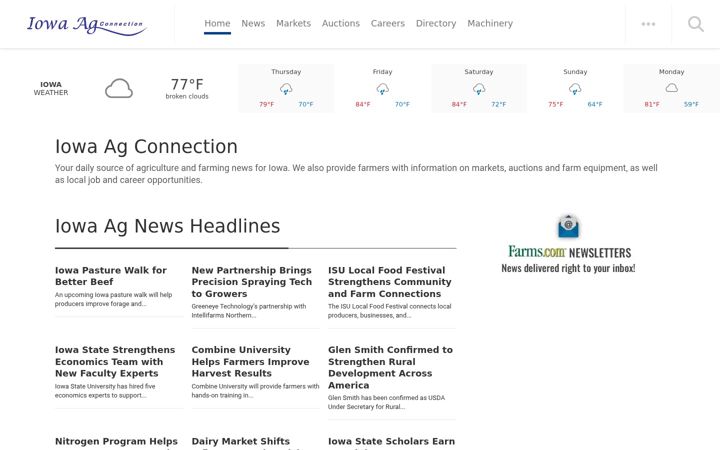Open ISU Local Food Festival headline
Image resolution: width=720 pixels, height=450 pixels.
390,282
